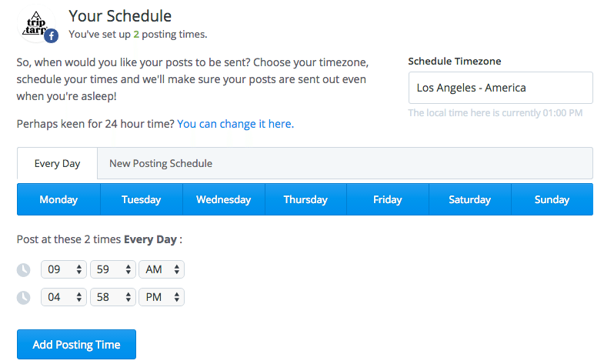Click clock icon beside 04:58 PM time

(x=24, y=296)
